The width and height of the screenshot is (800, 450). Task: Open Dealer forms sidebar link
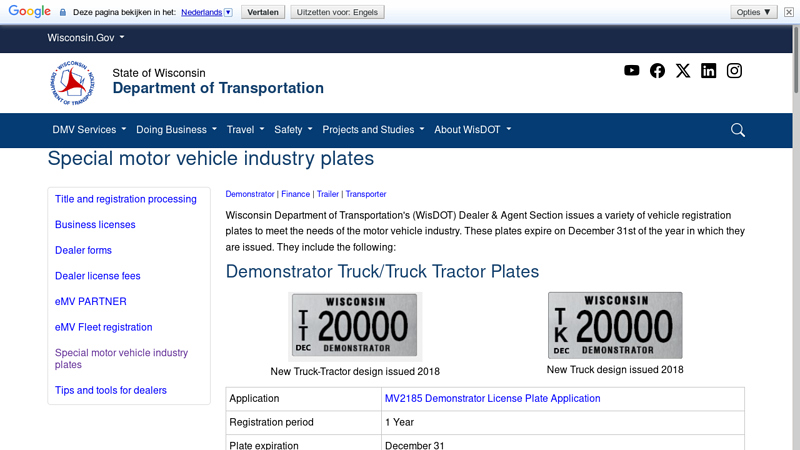point(83,250)
